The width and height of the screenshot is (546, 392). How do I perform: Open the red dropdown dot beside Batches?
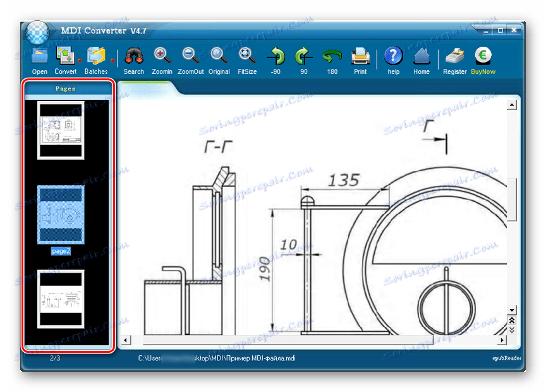(x=112, y=61)
